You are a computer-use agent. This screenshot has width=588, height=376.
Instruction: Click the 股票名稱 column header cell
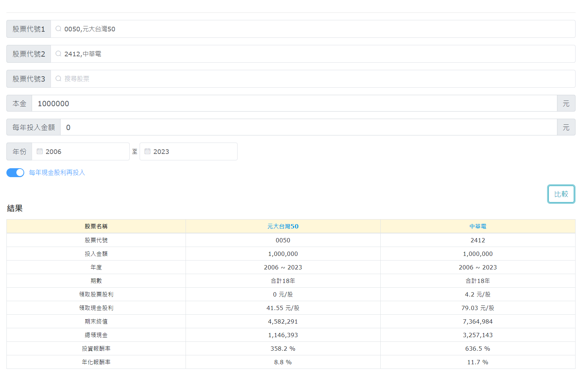(x=96, y=226)
